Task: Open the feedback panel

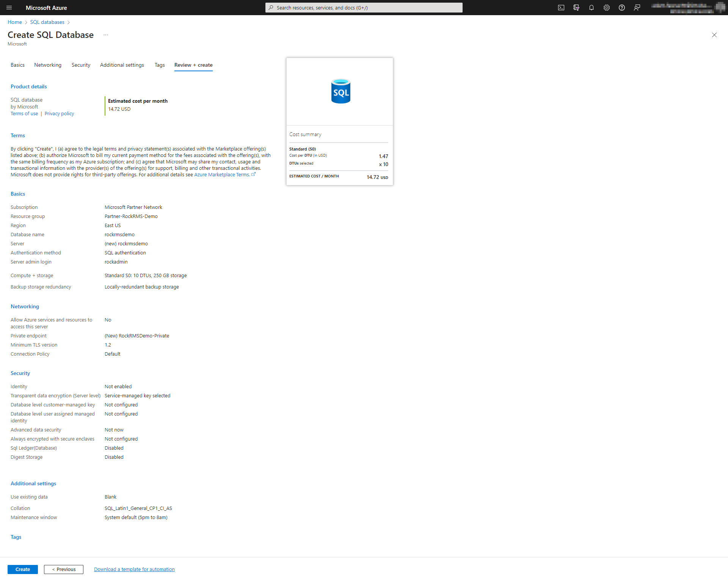Action: (x=637, y=7)
